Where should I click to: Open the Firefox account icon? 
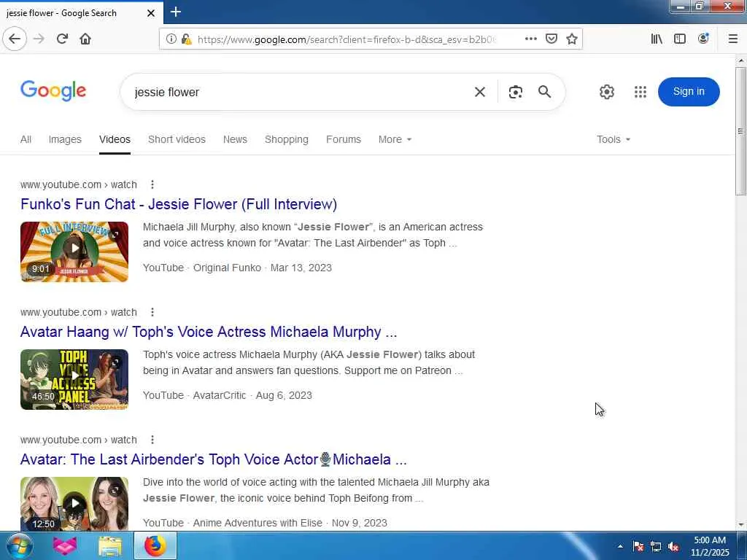click(703, 39)
